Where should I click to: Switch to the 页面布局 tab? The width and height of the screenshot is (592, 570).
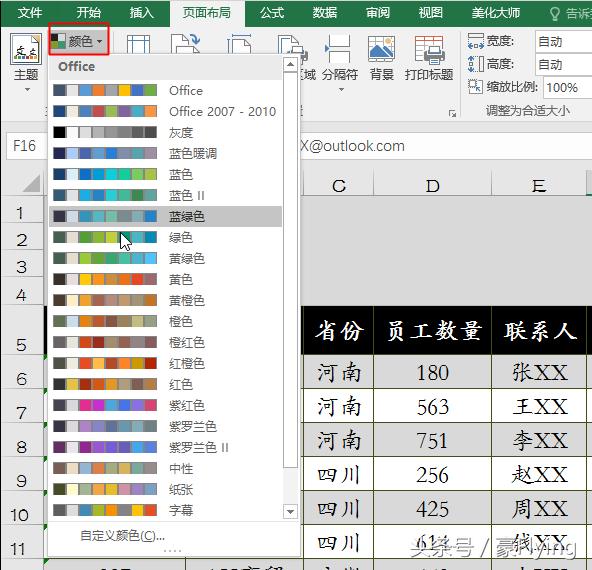[207, 13]
